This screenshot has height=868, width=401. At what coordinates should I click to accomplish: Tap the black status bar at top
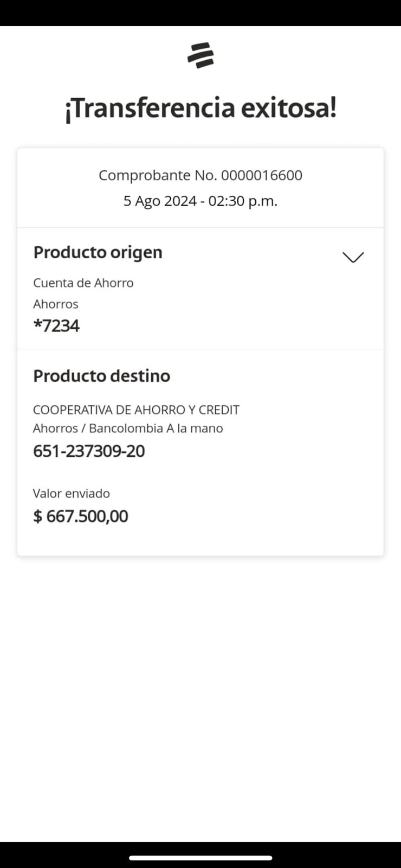[x=200, y=12]
